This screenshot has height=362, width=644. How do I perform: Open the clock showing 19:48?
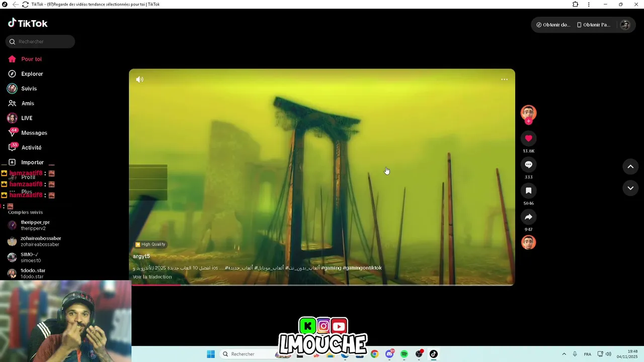click(x=627, y=354)
